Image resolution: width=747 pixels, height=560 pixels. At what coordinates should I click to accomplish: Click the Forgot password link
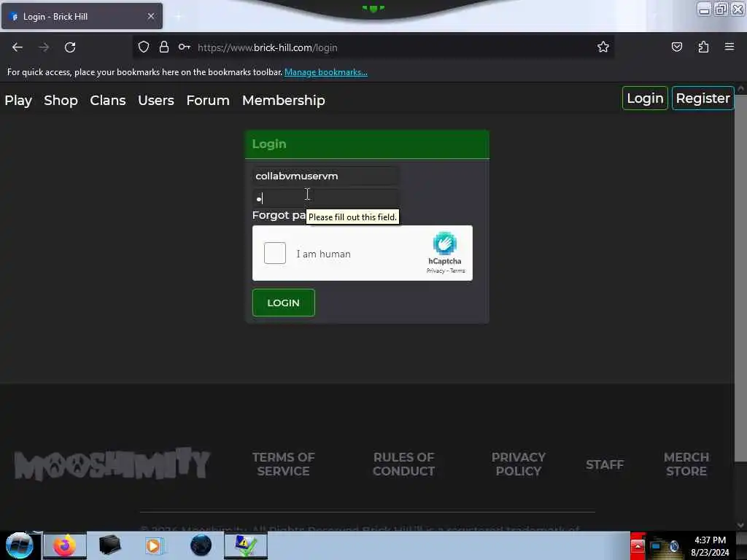279,215
